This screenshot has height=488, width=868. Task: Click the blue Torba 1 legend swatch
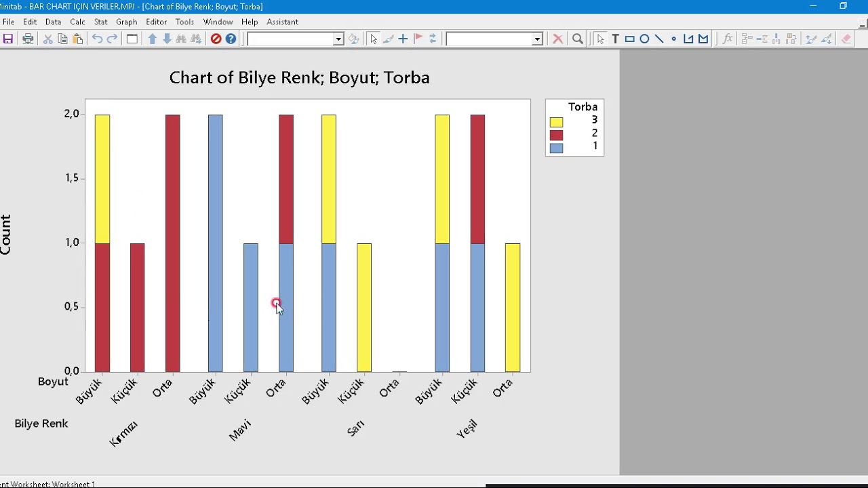556,148
